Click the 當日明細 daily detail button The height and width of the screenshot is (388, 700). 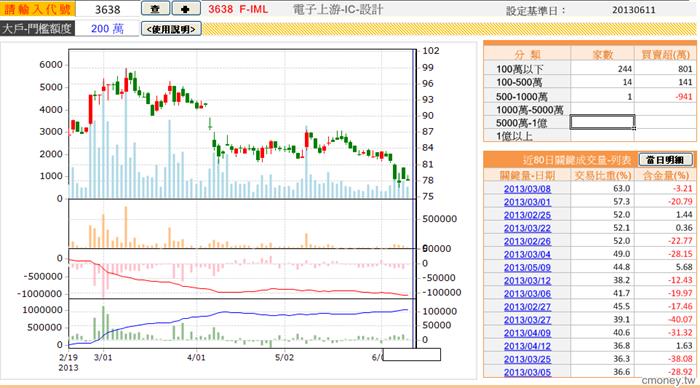[665, 159]
